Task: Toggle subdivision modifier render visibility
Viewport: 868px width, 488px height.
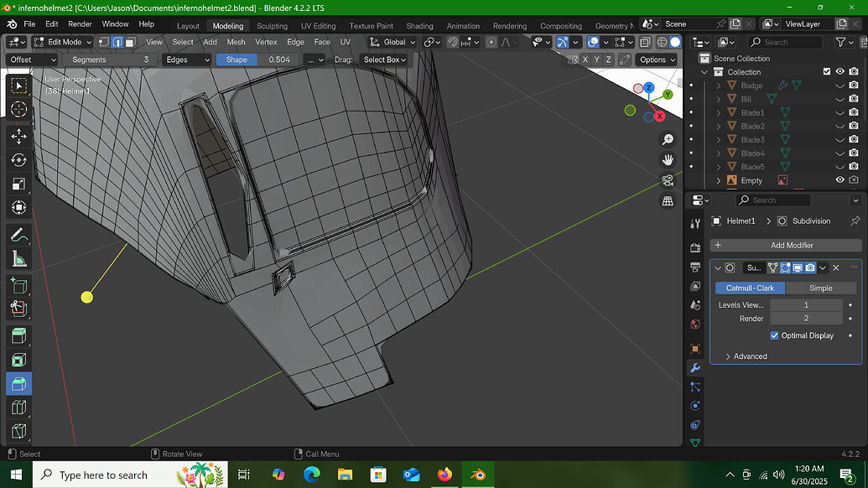Action: 810,267
